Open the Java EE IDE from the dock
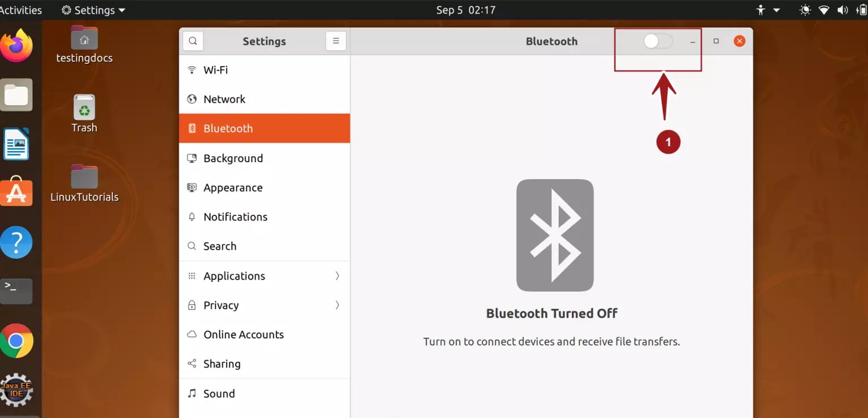This screenshot has height=418, width=868. pos(17,390)
